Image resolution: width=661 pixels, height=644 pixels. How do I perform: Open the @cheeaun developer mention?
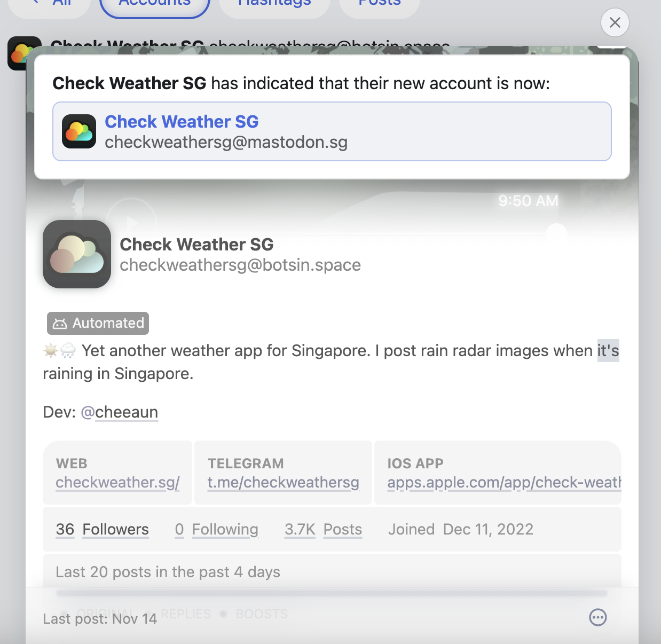pyautogui.click(x=119, y=412)
